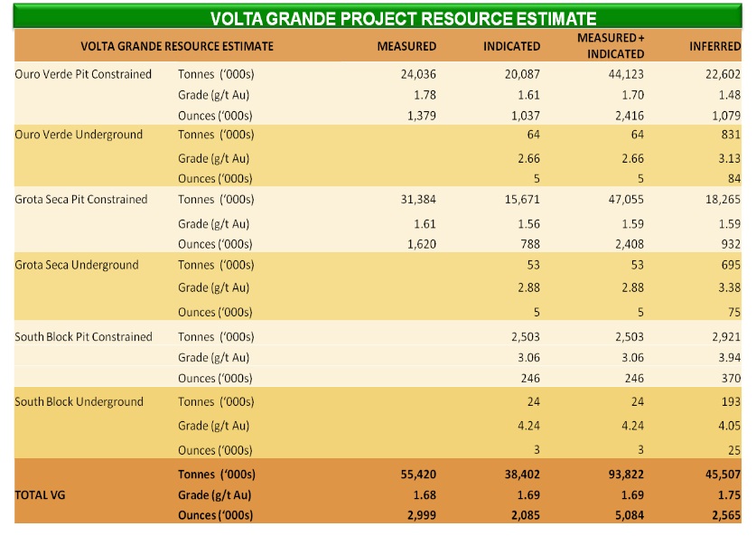This screenshot has width=756, height=536.
Task: Click the indicated ounces value 788
Action: point(530,244)
